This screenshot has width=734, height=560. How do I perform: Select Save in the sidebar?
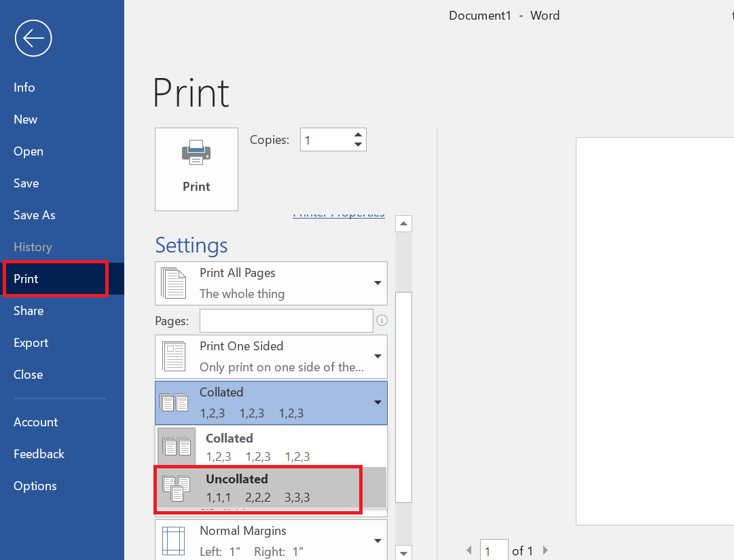tap(26, 183)
